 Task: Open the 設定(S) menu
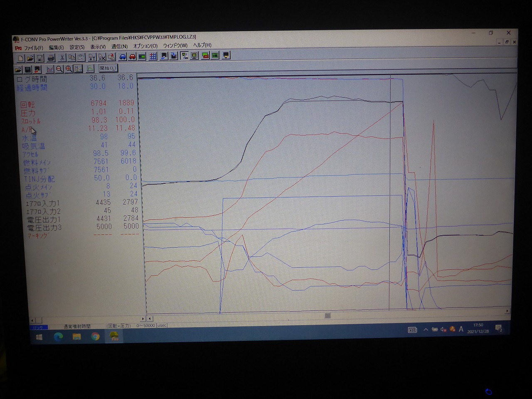click(x=77, y=47)
